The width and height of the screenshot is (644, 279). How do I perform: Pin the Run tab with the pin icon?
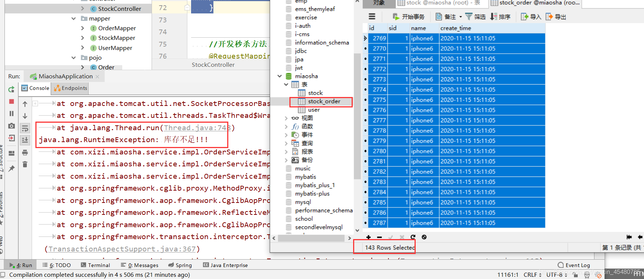11,168
